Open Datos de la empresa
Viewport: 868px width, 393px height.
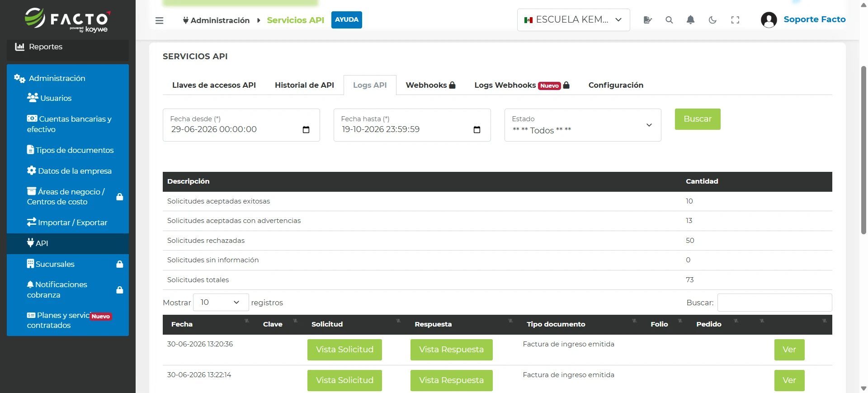(x=68, y=171)
